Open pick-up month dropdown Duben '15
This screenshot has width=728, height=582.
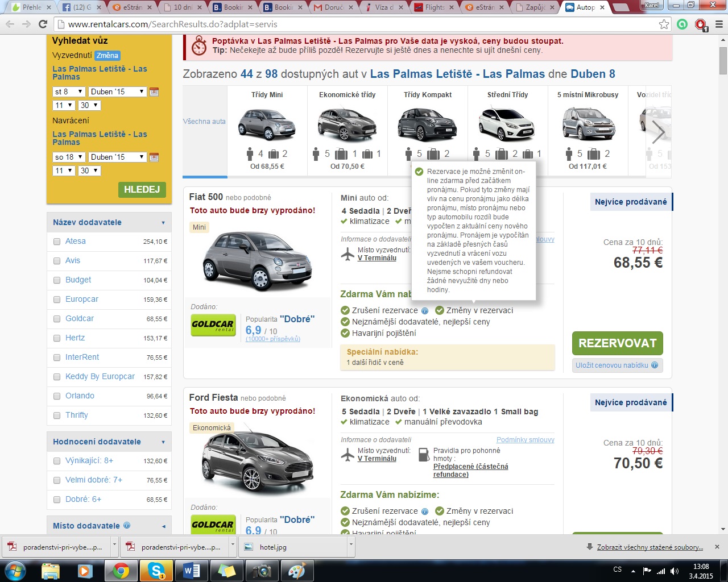coord(117,92)
